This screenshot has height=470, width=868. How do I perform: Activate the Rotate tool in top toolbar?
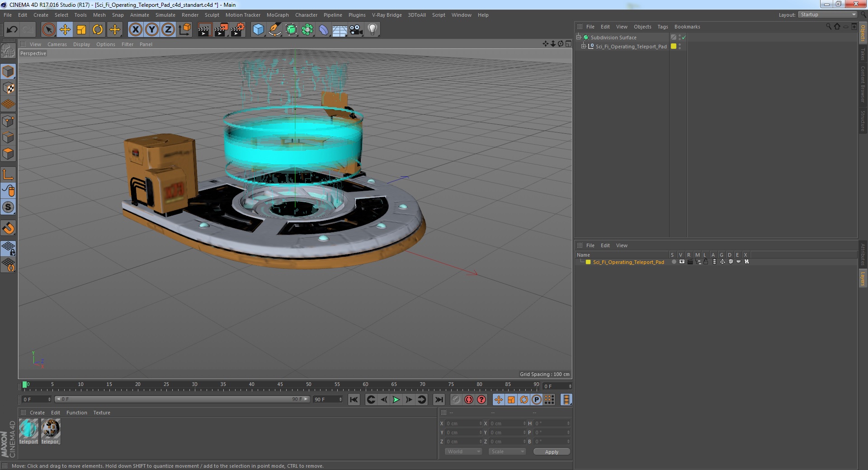coord(98,30)
